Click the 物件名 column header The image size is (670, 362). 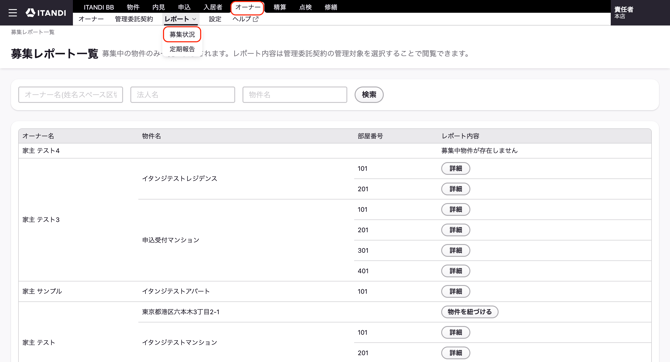click(151, 136)
